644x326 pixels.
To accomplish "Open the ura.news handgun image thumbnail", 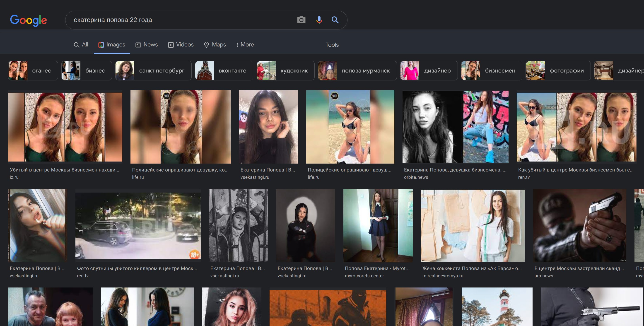I will pos(579,225).
